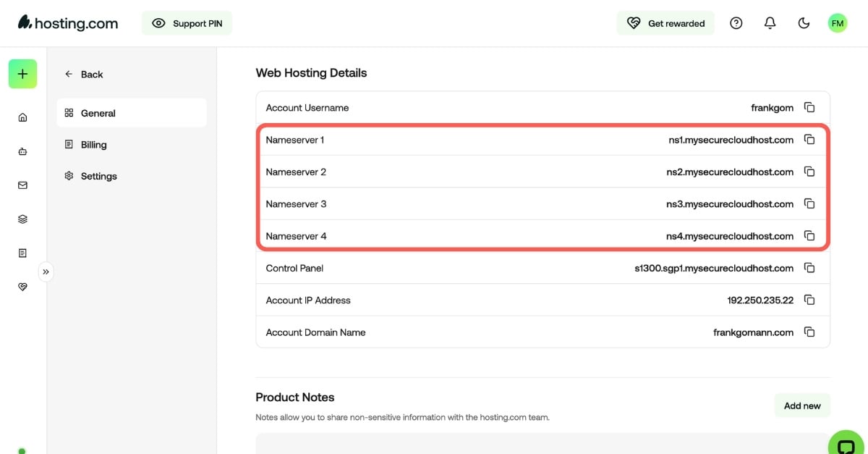This screenshot has height=454, width=868.
Task: Copy Nameserver 1 value
Action: coord(809,140)
